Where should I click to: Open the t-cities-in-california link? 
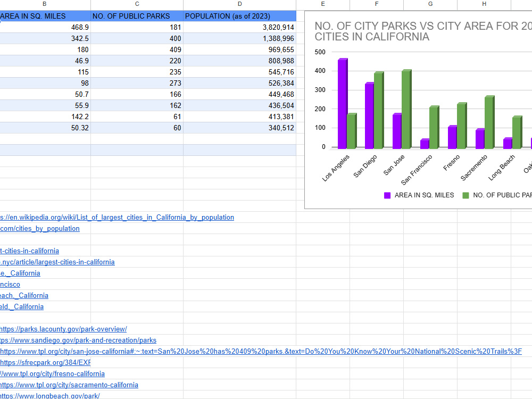coord(29,251)
